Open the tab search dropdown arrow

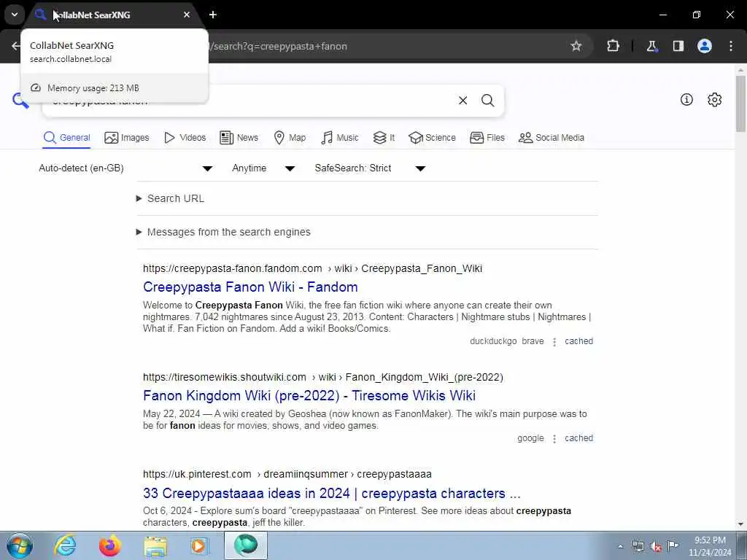coord(15,15)
